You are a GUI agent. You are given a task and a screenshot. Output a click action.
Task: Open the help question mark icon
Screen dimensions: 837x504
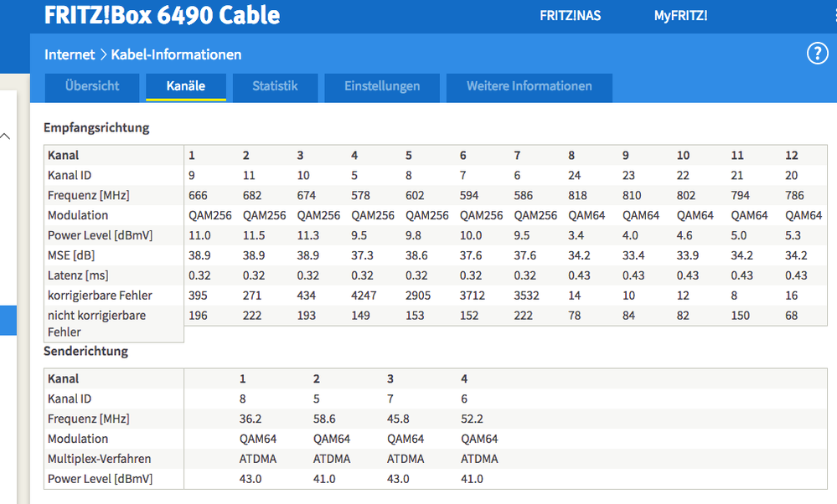(x=817, y=54)
